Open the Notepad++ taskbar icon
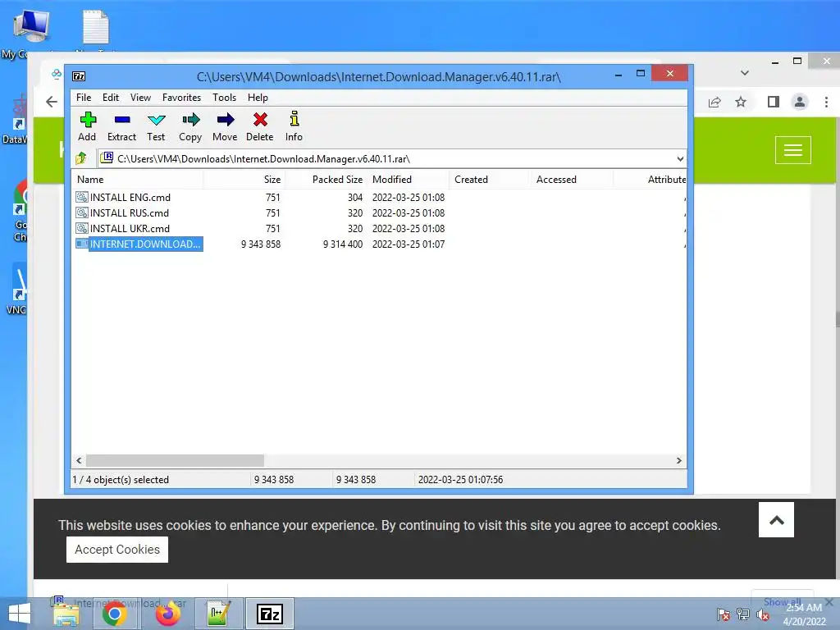840x630 pixels. point(218,614)
